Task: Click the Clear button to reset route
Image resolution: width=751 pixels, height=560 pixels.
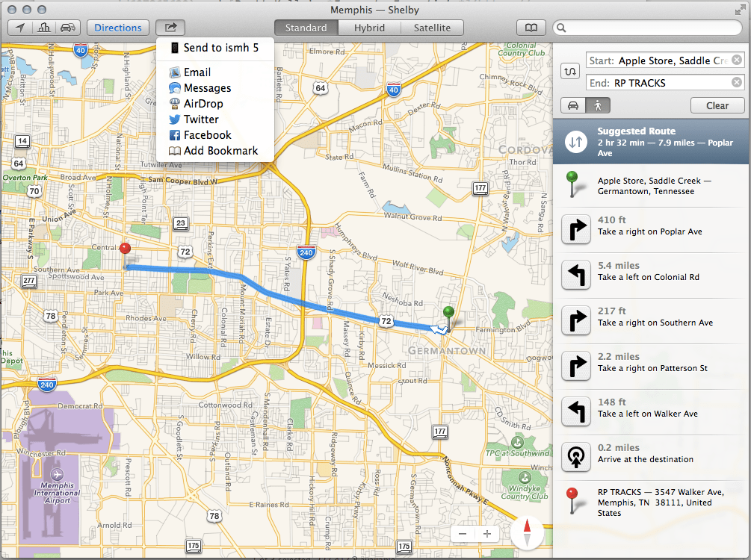Action: [717, 105]
